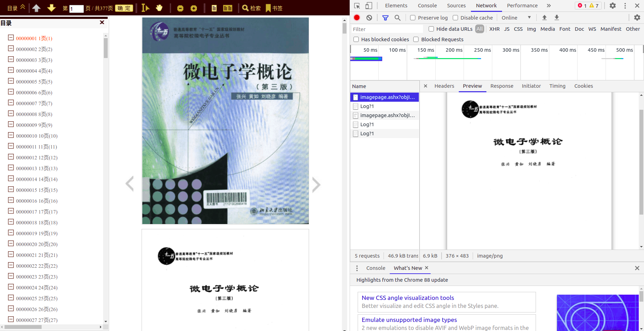Show more DevTools tabs chevron
Screen dimensions: 644x331
[x=549, y=6]
